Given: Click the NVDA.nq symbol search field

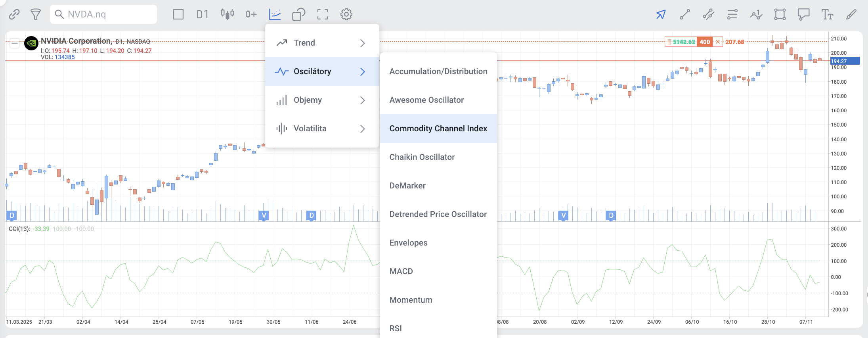Looking at the screenshot, I should 103,15.
